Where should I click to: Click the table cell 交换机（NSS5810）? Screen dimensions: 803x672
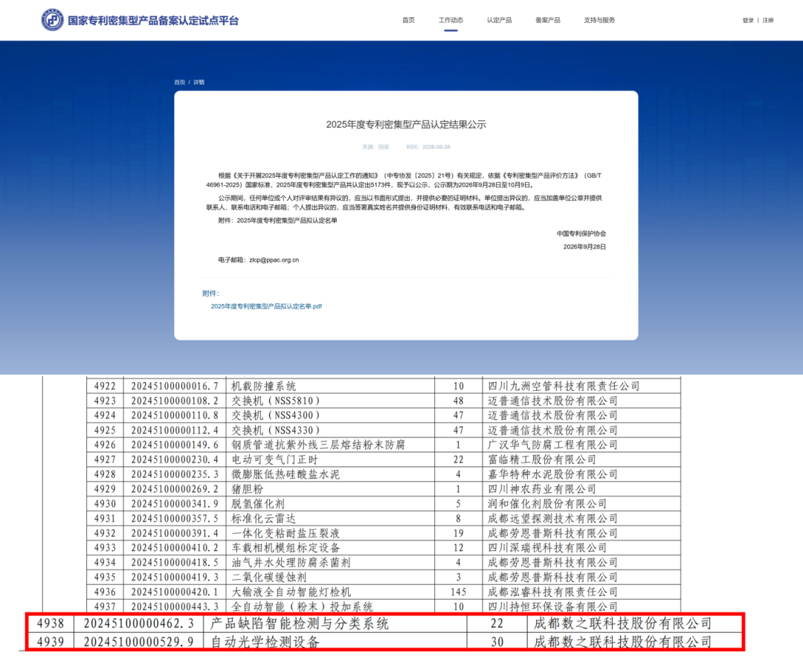[276, 401]
